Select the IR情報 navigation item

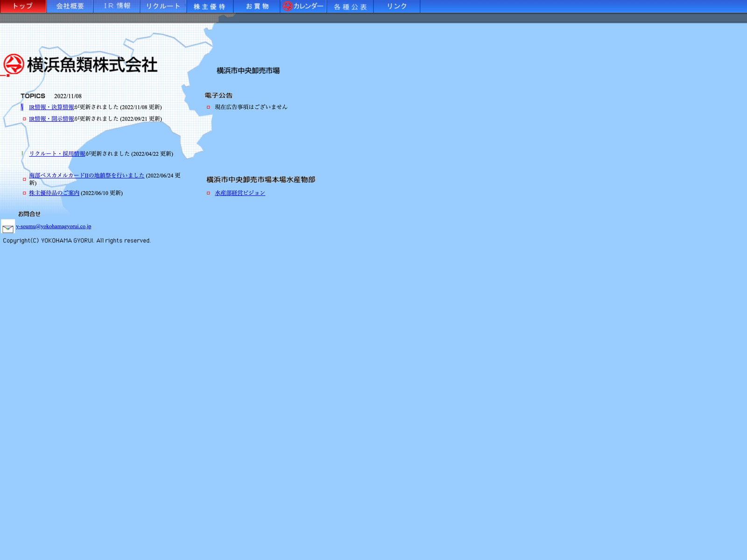117,7
